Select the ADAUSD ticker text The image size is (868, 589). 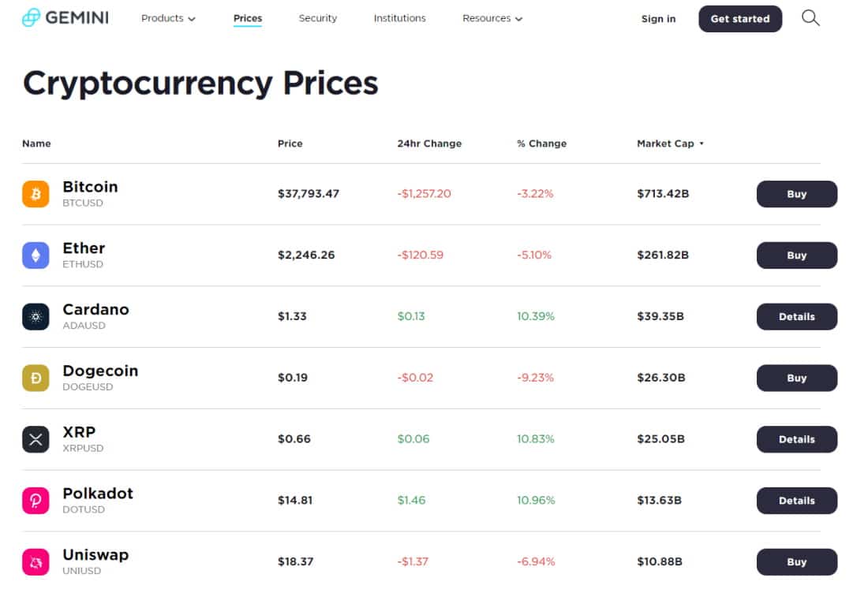[x=84, y=326]
